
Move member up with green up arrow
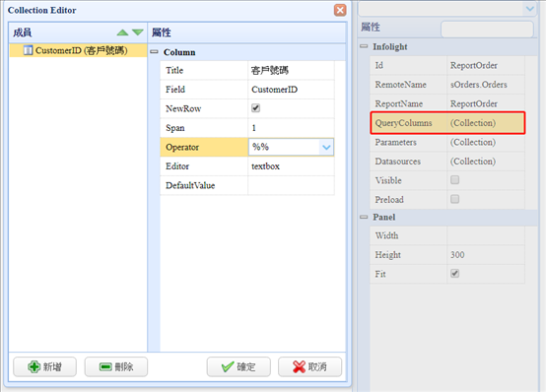[x=122, y=33]
